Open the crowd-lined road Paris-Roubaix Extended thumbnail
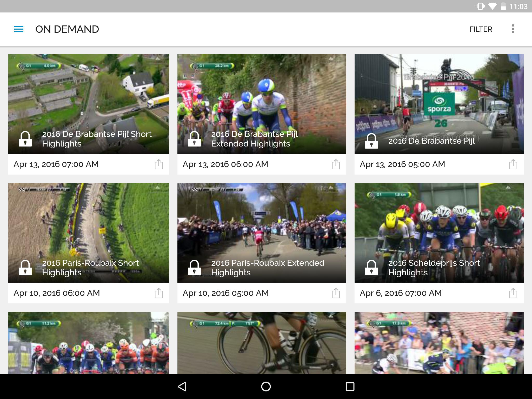The width and height of the screenshot is (532, 399). point(262,233)
